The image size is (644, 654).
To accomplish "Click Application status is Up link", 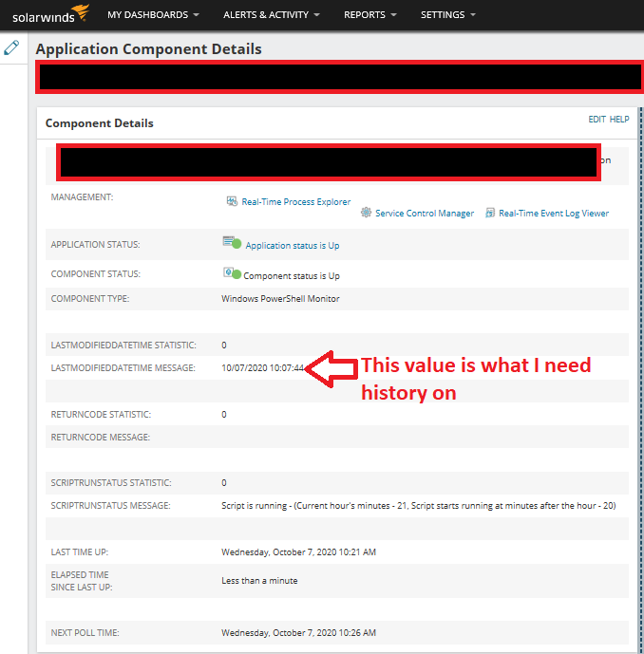I will point(293,245).
